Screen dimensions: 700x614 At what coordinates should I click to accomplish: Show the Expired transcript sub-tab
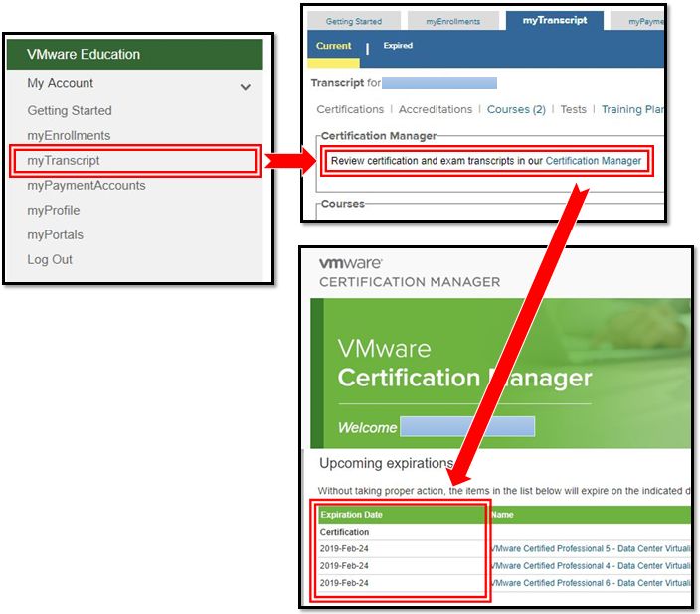tap(398, 45)
